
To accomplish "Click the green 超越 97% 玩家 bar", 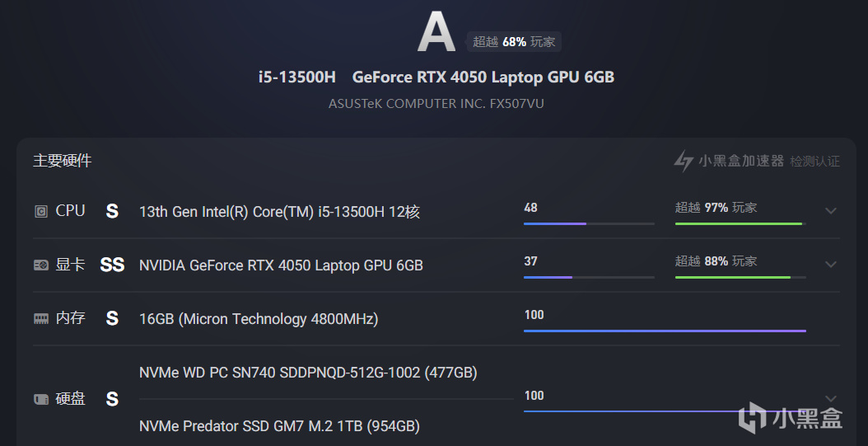I will [739, 223].
